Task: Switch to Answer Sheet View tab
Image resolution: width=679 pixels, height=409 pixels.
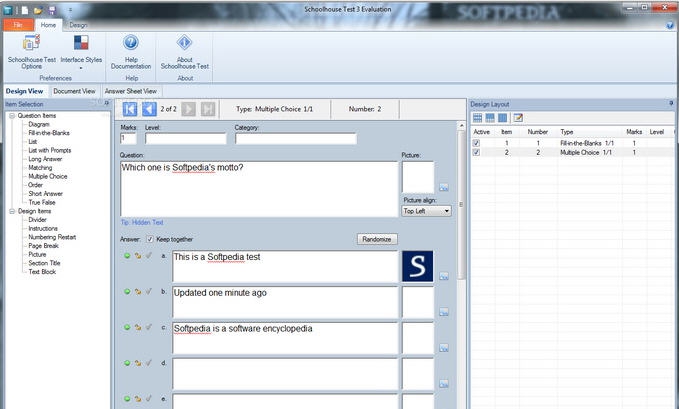Action: click(x=131, y=91)
